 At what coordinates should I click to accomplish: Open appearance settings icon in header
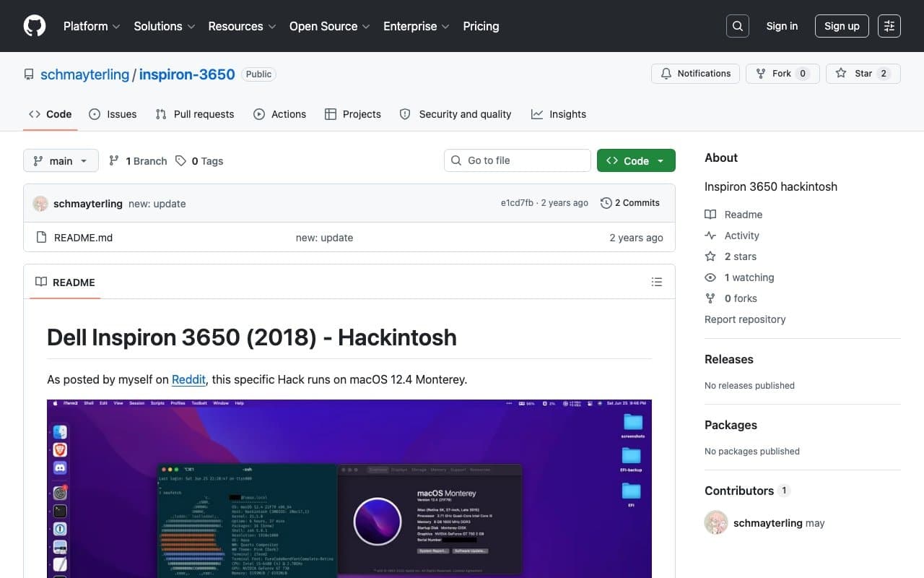point(889,26)
